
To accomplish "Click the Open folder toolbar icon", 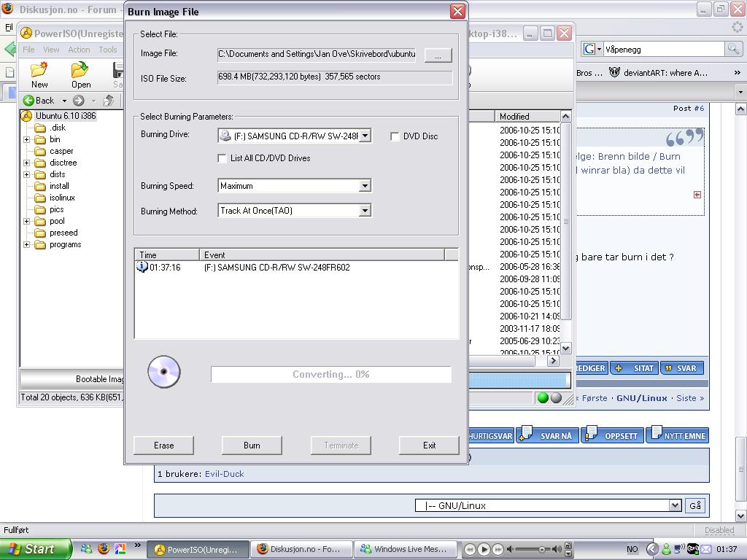I will click(x=80, y=71).
